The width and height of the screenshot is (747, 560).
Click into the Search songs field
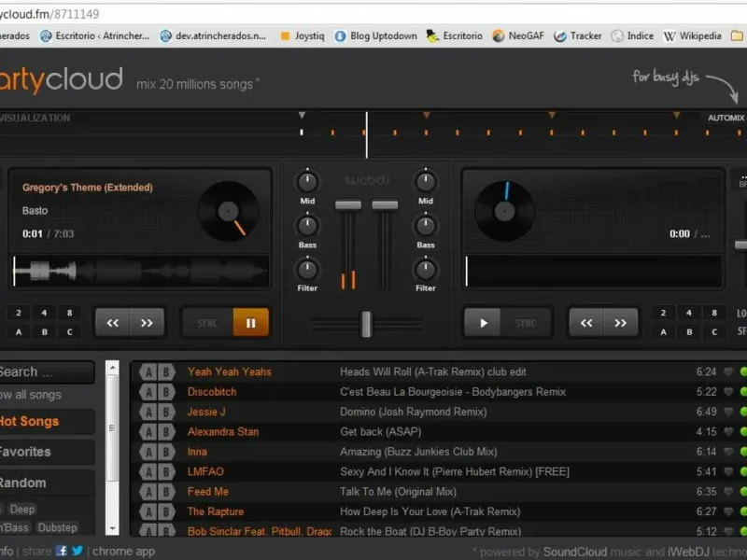(x=46, y=371)
